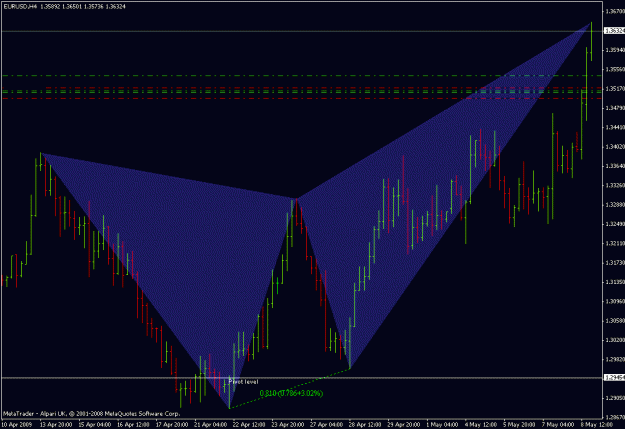
Task: Click the 1.35560 price axis value
Action: click(x=615, y=69)
